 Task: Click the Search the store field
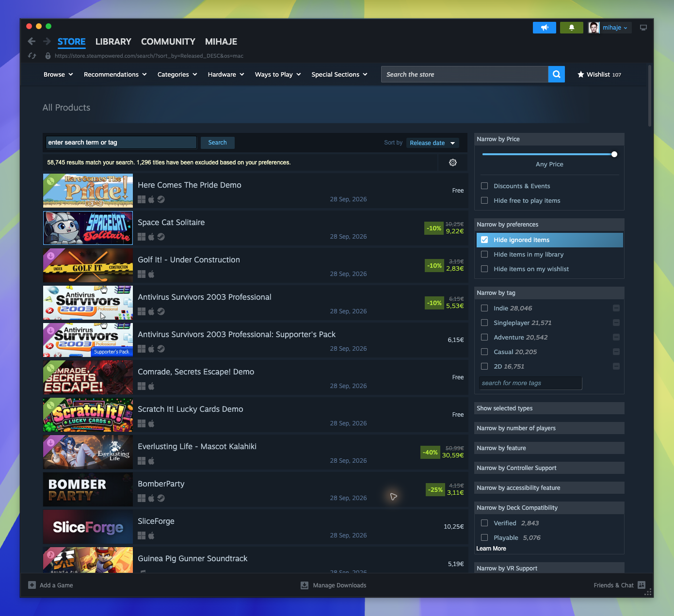coord(465,74)
